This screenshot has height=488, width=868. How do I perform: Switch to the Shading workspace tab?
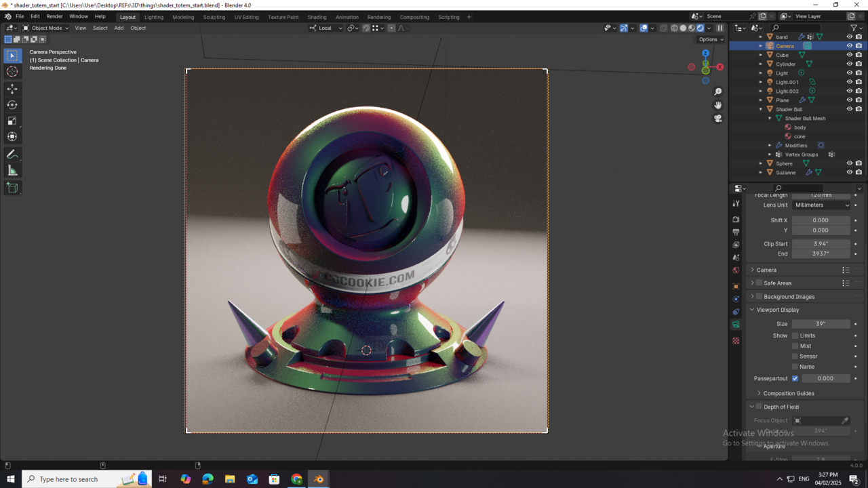pos(317,17)
